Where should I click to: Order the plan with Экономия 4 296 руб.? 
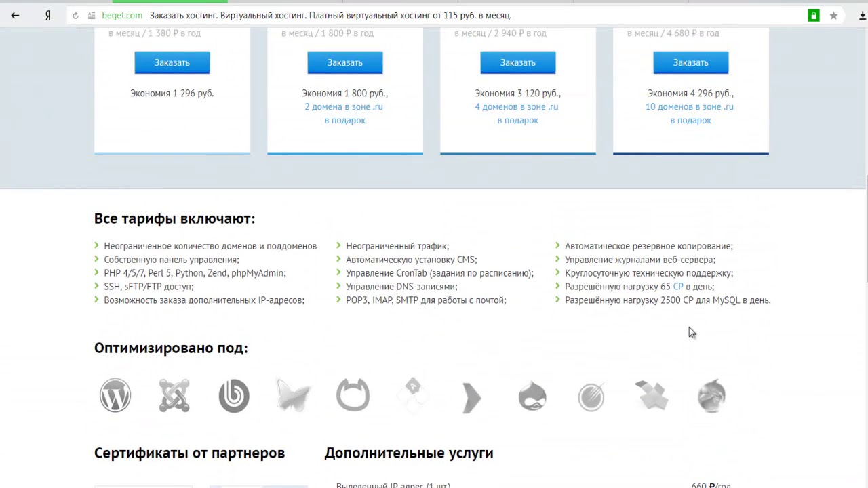click(691, 62)
